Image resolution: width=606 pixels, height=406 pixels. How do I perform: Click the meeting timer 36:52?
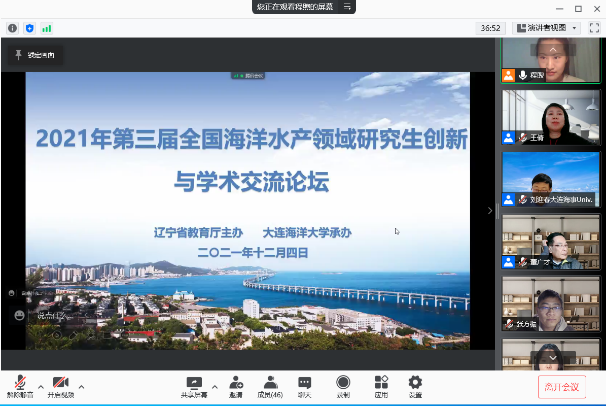tap(490, 28)
